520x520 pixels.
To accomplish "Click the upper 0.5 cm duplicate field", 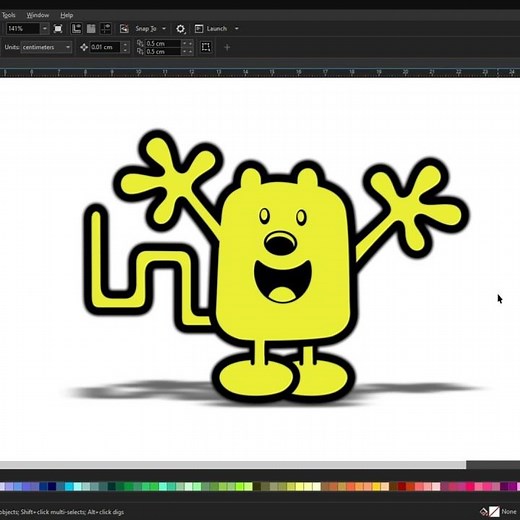I will click(163, 43).
